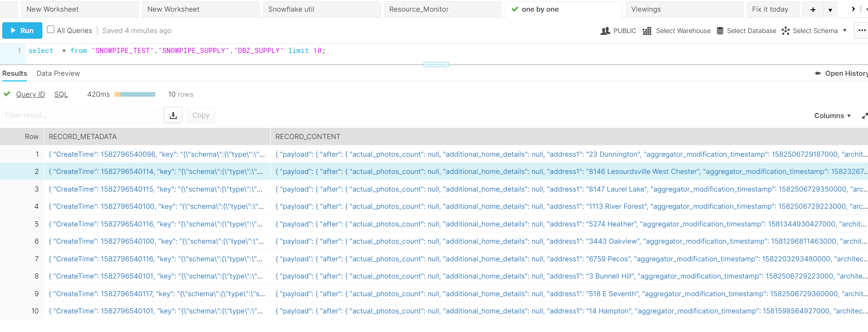Open the first New Worksheet tab
The image size is (868, 332).
80,9
